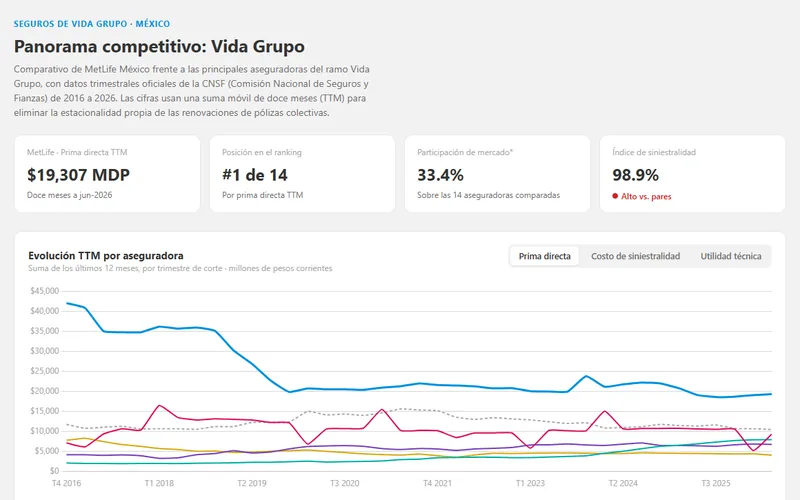Click the Panorama competitivo: Vida Grupo heading
Image resolution: width=800 pixels, height=500 pixels.
(159, 46)
